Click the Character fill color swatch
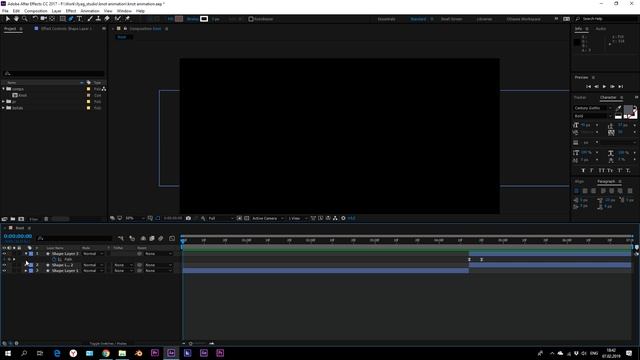640x360 pixels. coord(628,110)
